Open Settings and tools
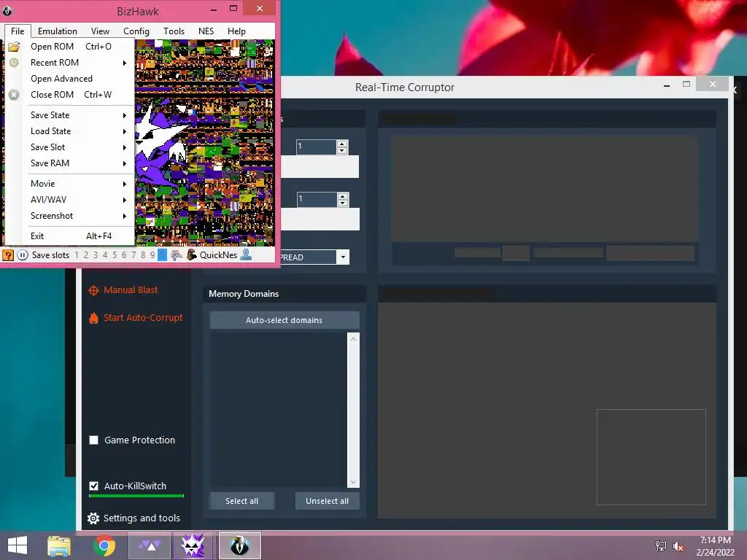This screenshot has width=747, height=560. pos(142,518)
